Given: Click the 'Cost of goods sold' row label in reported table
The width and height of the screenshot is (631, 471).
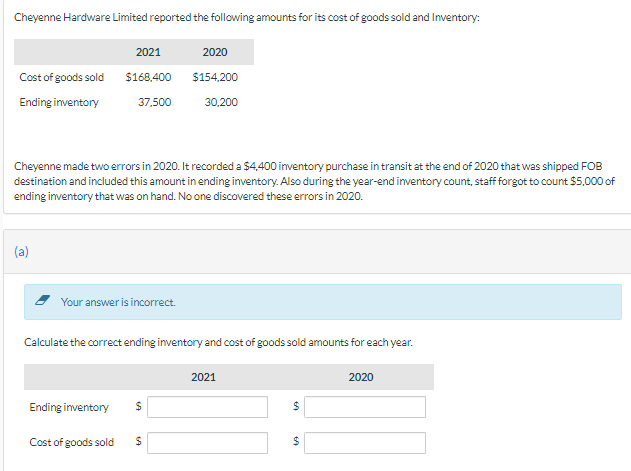Looking at the screenshot, I should coord(62,77).
